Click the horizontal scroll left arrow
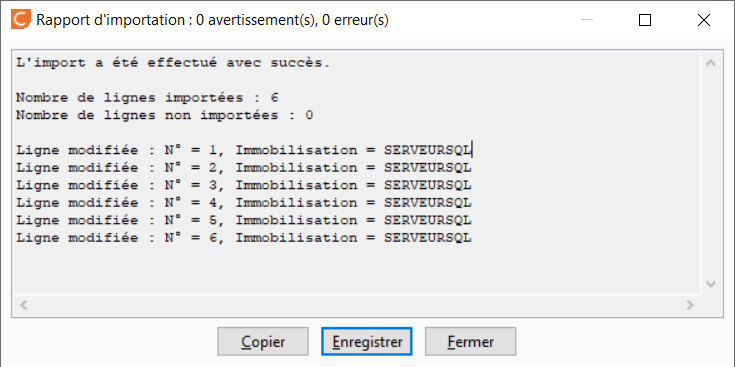Image resolution: width=735 pixels, height=367 pixels. (x=23, y=305)
